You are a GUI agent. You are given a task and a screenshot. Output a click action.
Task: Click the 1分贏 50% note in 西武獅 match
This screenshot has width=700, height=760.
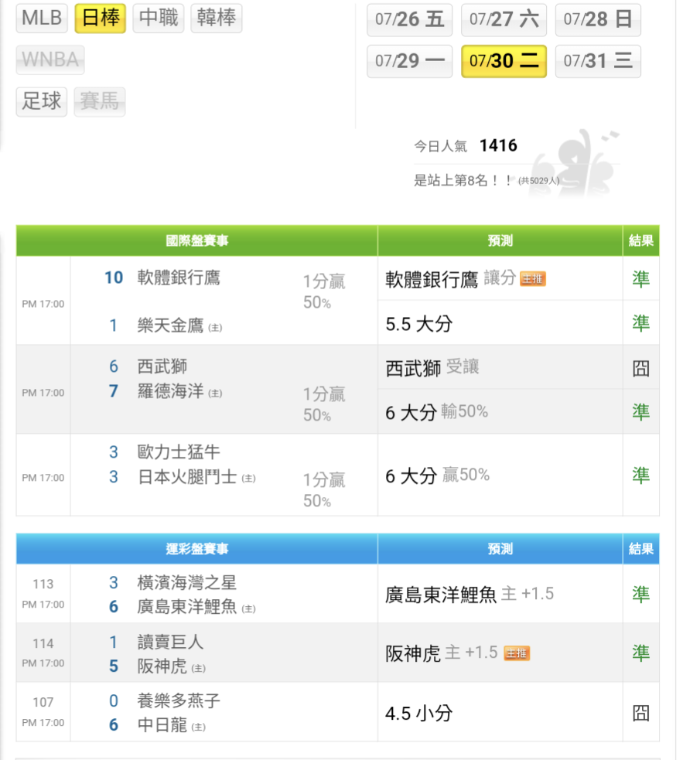coord(324,404)
